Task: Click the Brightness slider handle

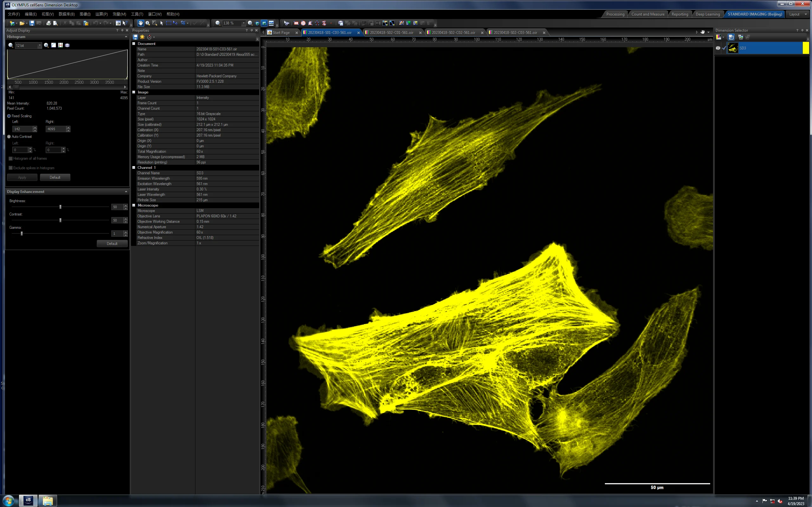Action: tap(60, 207)
